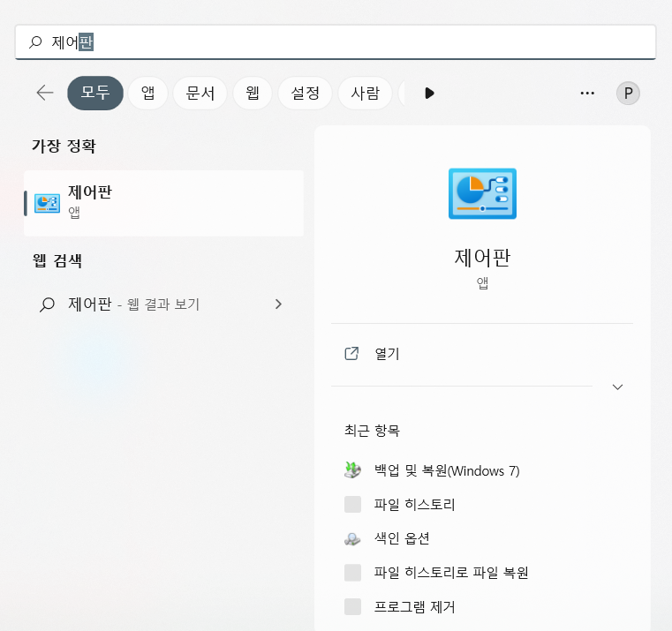The height and width of the screenshot is (631, 672).
Task: Click the 웹 검색 section heading
Action: (57, 260)
